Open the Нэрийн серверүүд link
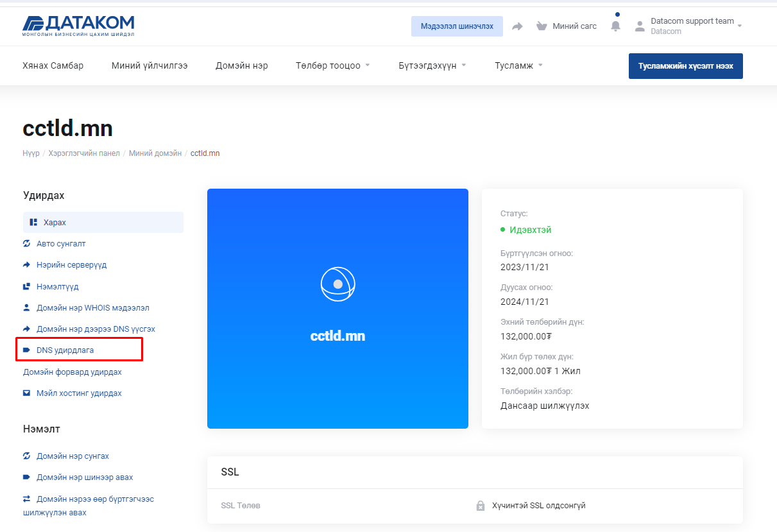 (72, 265)
